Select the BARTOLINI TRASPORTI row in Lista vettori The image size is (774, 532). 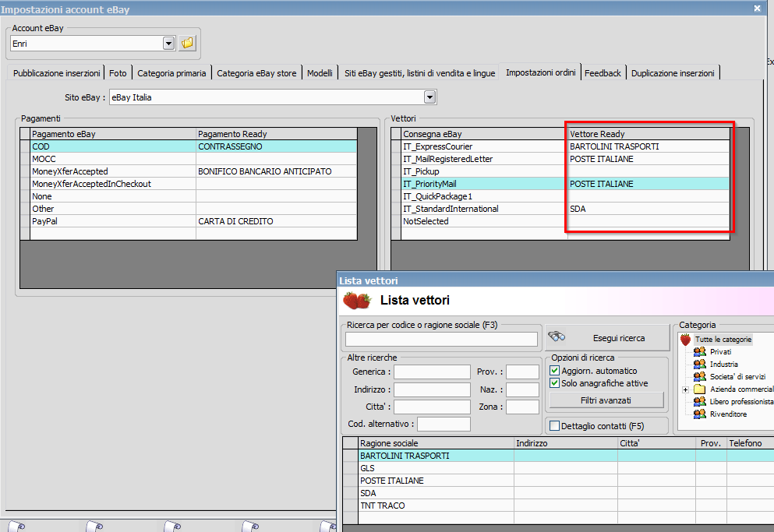click(558, 456)
